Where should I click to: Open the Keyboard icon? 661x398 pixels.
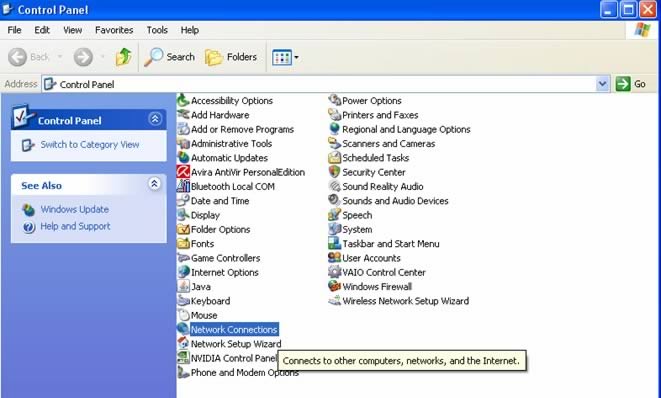(183, 301)
